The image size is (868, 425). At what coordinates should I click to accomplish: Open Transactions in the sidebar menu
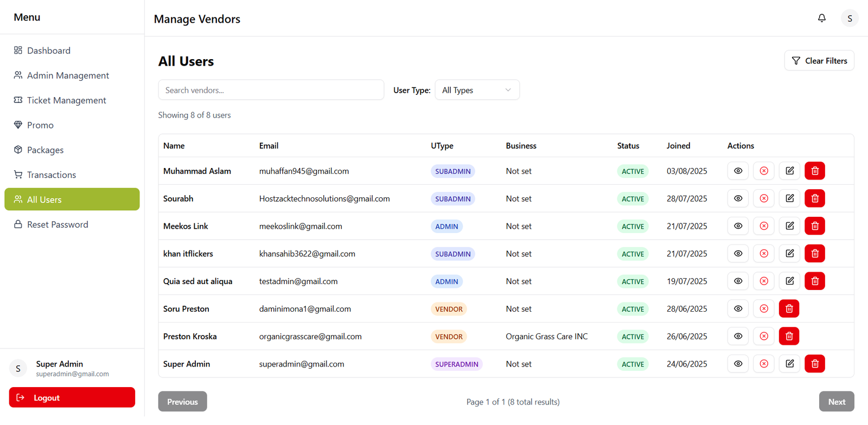52,175
